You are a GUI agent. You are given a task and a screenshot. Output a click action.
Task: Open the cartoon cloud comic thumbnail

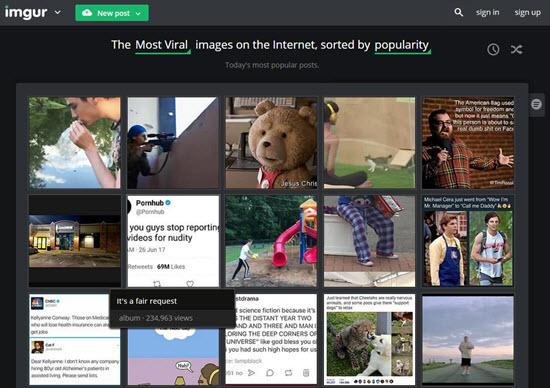[173, 357]
